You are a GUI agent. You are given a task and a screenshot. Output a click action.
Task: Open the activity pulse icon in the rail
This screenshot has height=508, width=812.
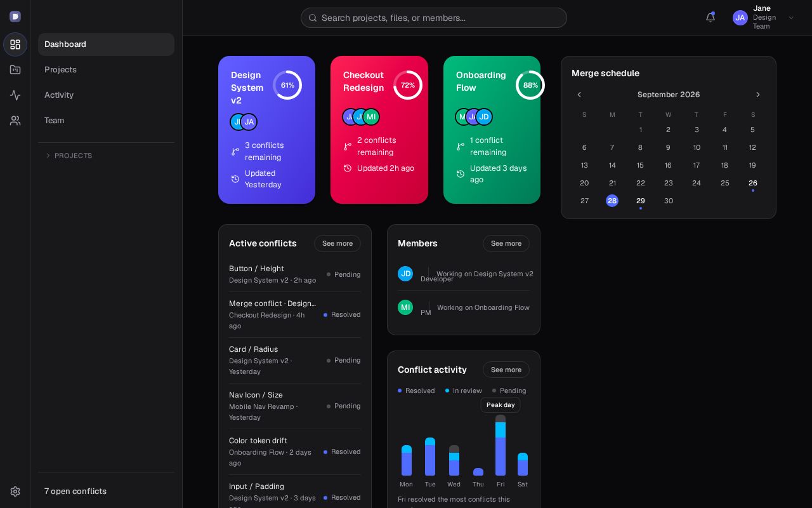[x=15, y=95]
